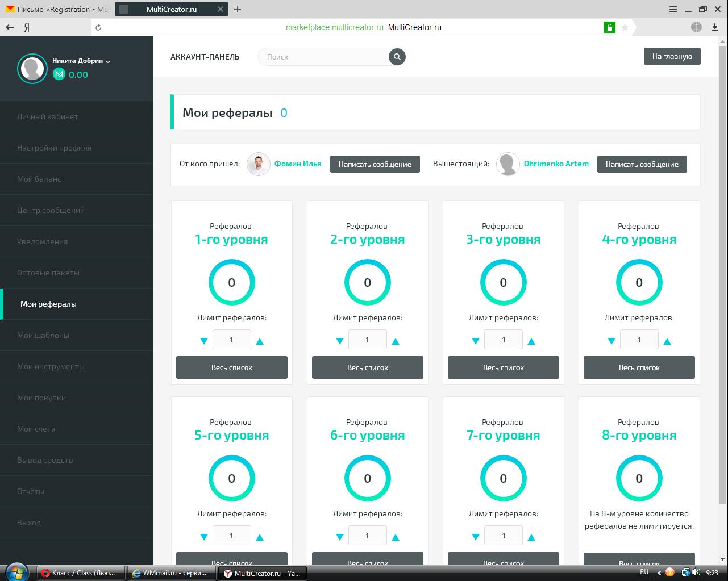Select Мои рефералы sidebar item
The height and width of the screenshot is (581, 728).
coord(77,304)
